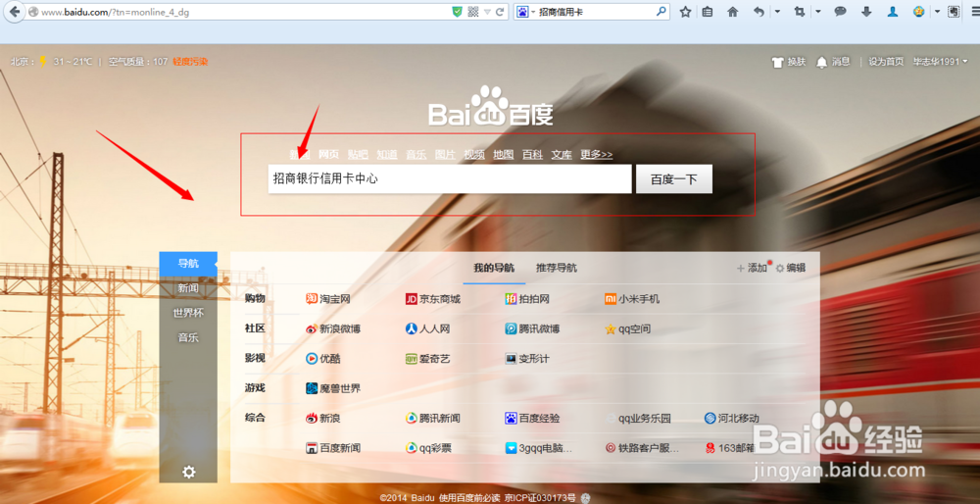Image resolution: width=980 pixels, height=504 pixels.
Task: Select the 网页 search category
Action: 328,155
